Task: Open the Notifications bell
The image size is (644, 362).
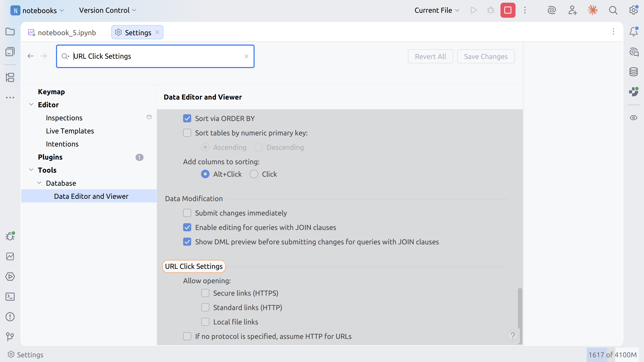Action: [x=633, y=32]
